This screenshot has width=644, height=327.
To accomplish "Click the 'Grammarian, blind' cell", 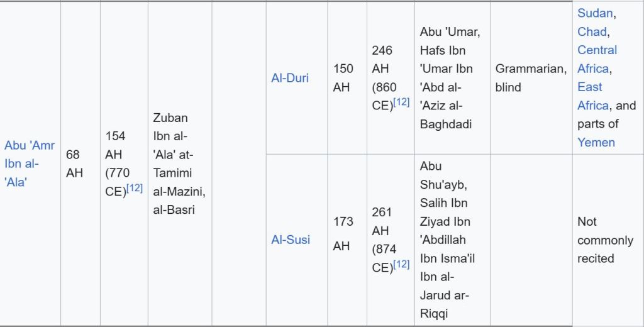I will tap(531, 78).
